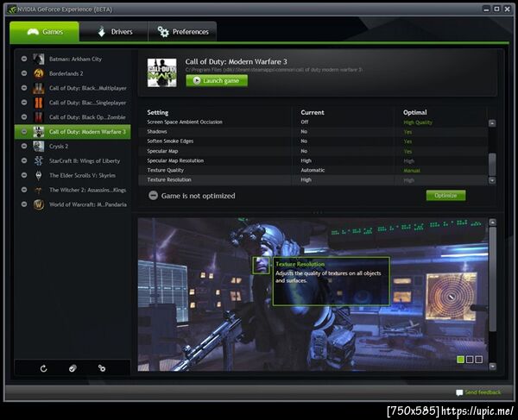Click the Texture Resolution tooltip thumbnail

(261, 266)
